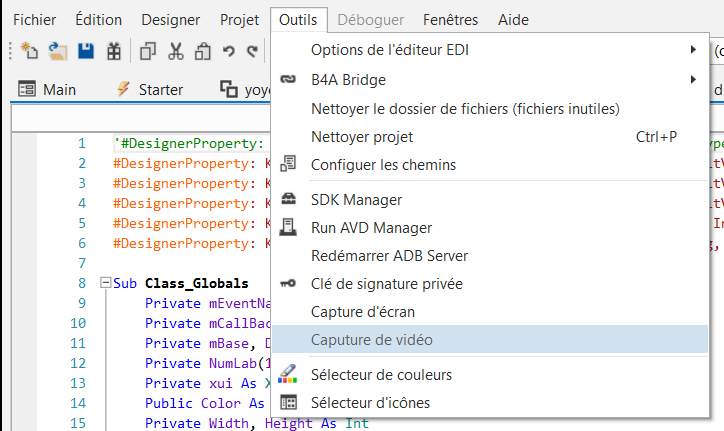This screenshot has height=431, width=724.
Task: Click the undo arrow icon
Action: click(228, 51)
